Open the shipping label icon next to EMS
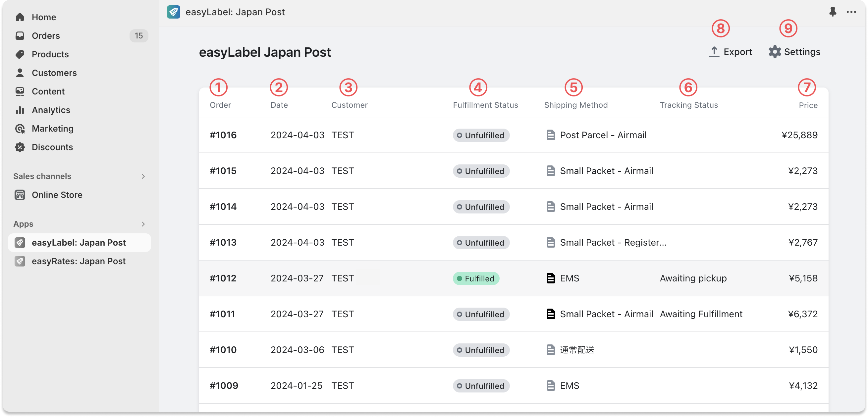Screen dimensions: 868x417 tap(551, 278)
